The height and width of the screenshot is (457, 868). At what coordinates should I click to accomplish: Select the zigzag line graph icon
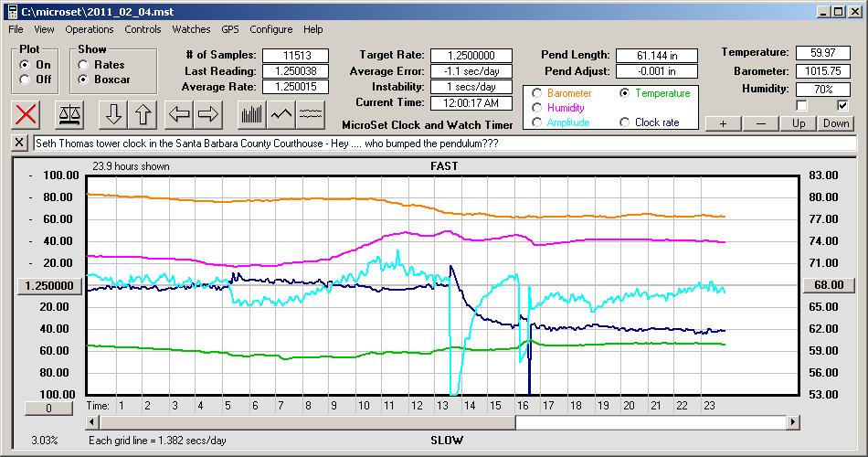click(x=281, y=114)
